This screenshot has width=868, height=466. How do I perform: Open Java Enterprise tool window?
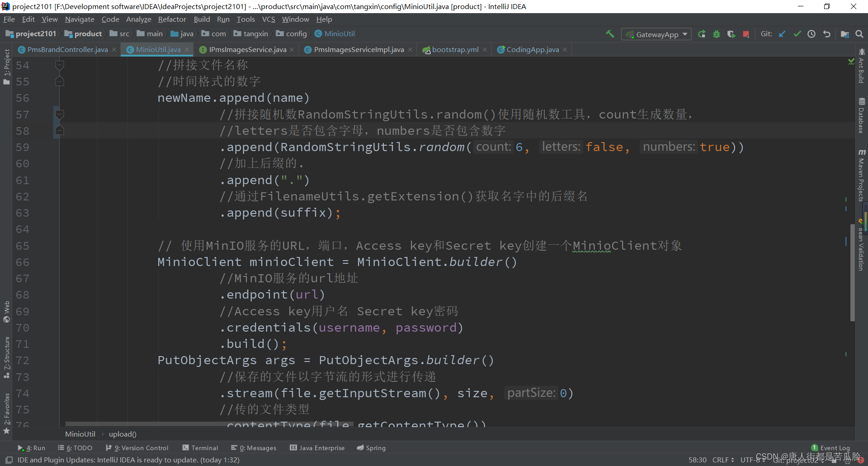pyautogui.click(x=317, y=448)
